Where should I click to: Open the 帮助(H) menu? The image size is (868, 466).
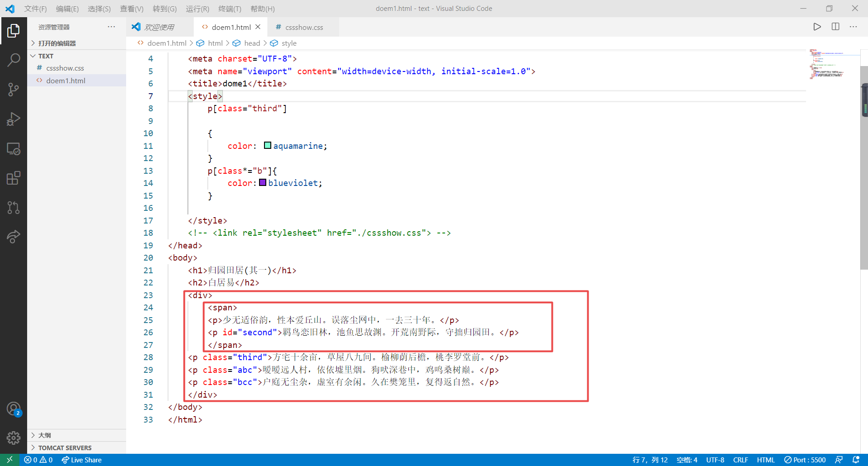coord(263,9)
